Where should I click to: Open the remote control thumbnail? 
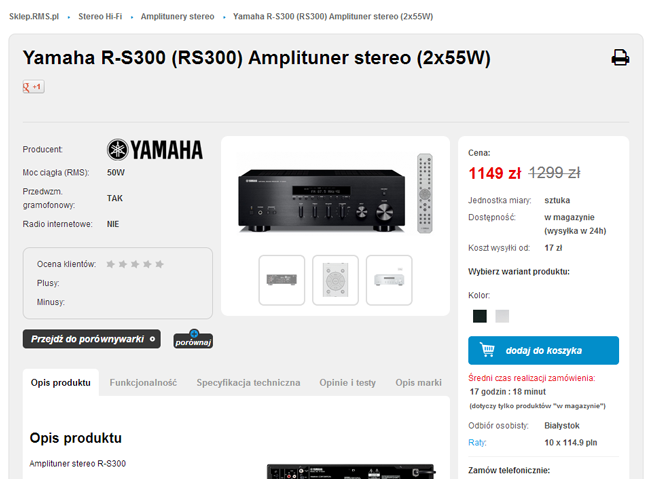[335, 280]
